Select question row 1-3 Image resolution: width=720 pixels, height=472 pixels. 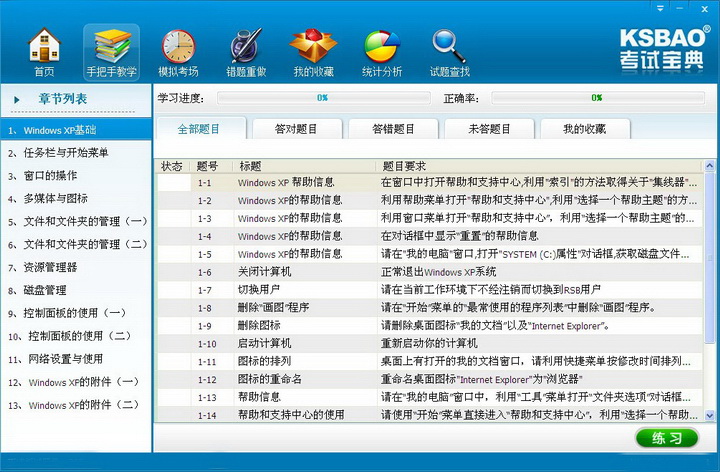pyautogui.click(x=429, y=218)
